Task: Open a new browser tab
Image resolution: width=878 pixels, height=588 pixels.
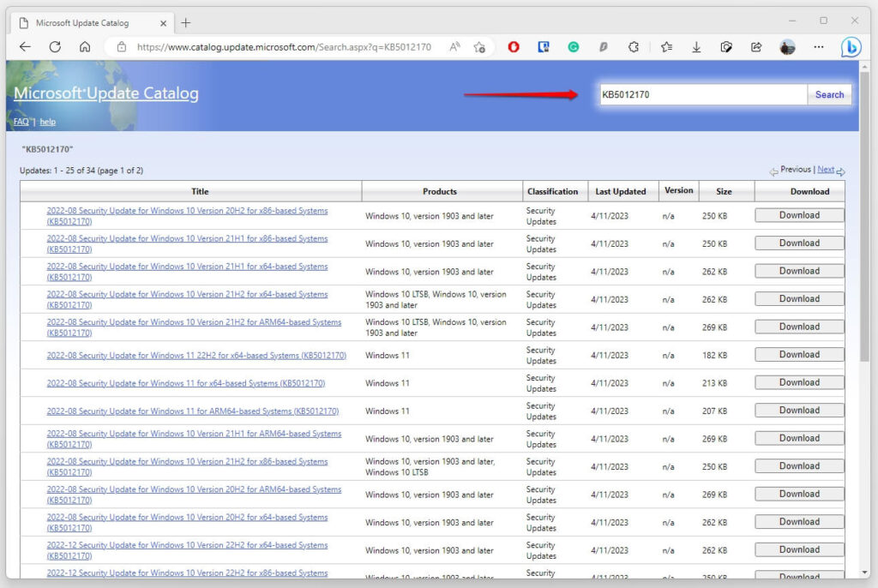Action: (x=186, y=23)
